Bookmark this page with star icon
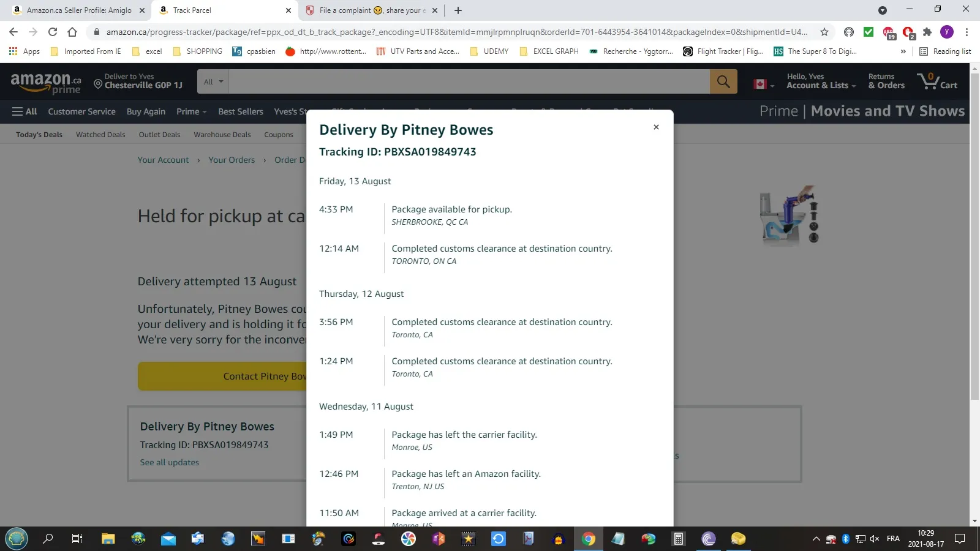The width and height of the screenshot is (980, 551). click(x=824, y=32)
